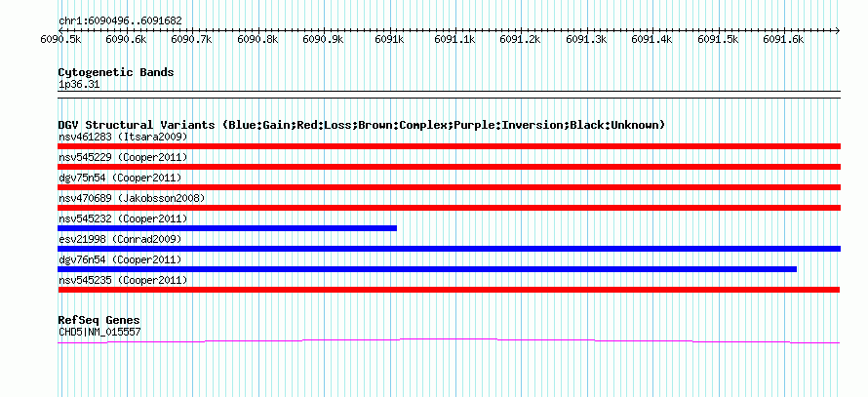Click the 6091.6k ruler tick label

783,39
